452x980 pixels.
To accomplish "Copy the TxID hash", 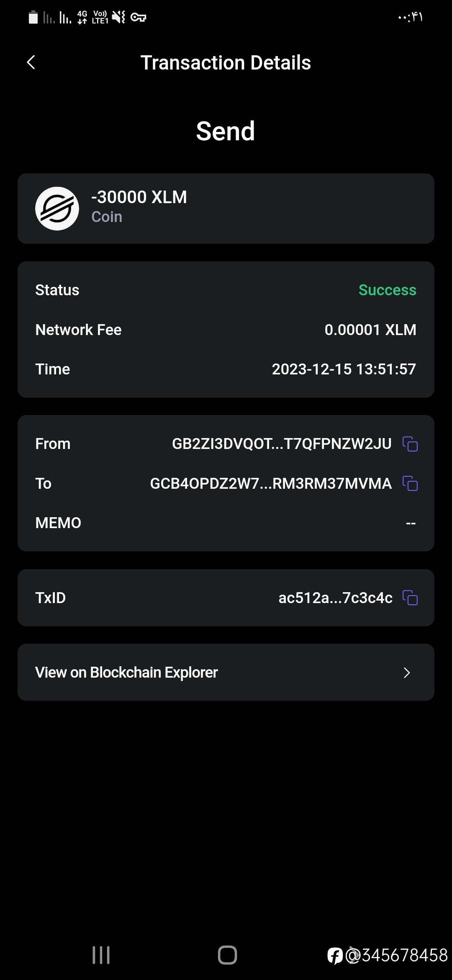I will (410, 598).
